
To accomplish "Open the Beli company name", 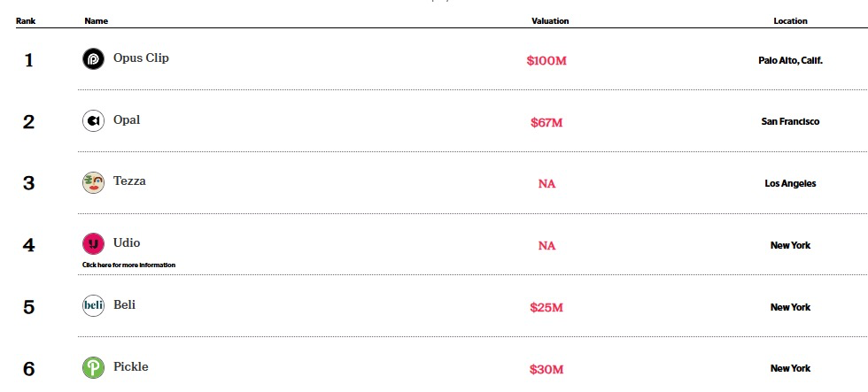I will [124, 305].
